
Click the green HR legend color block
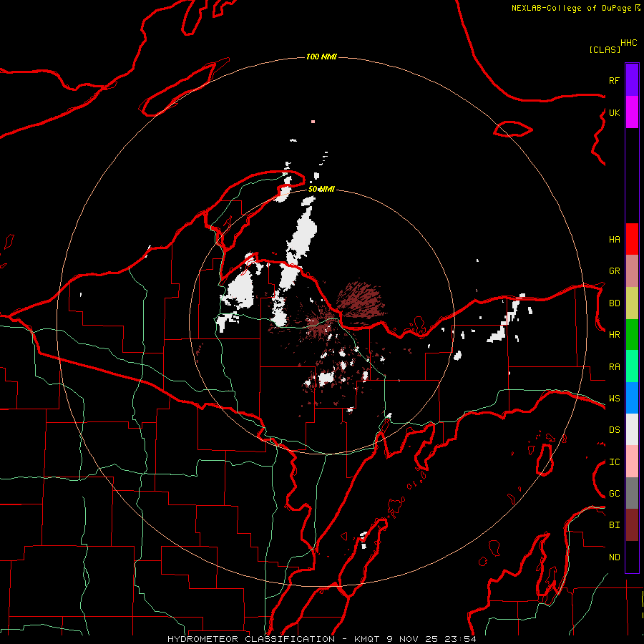pos(632,335)
